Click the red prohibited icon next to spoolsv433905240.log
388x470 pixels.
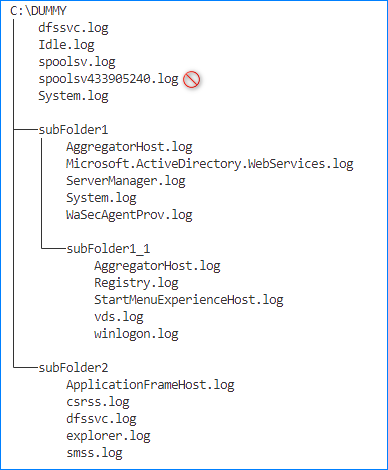[192, 80]
